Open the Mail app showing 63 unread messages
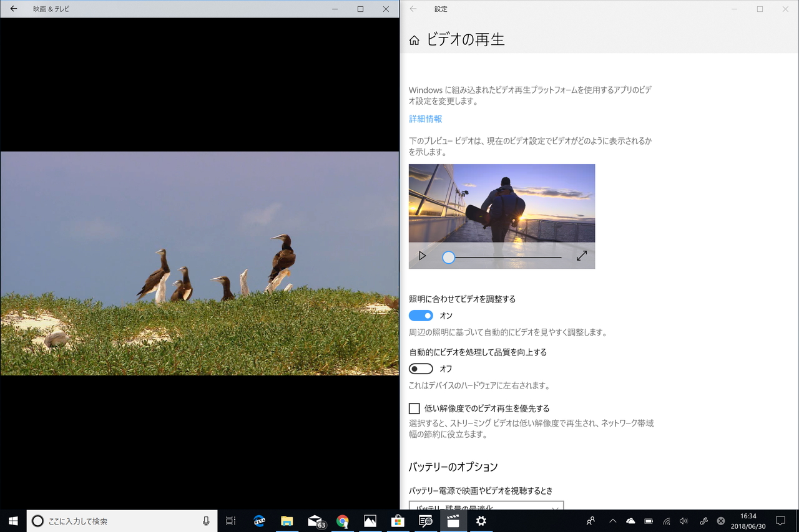This screenshot has width=799, height=532. 315,521
